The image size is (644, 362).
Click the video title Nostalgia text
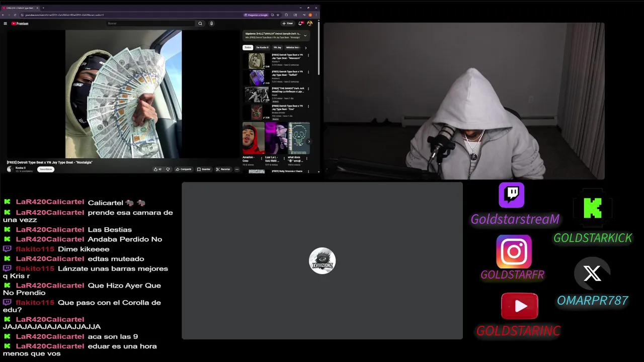tap(50, 162)
